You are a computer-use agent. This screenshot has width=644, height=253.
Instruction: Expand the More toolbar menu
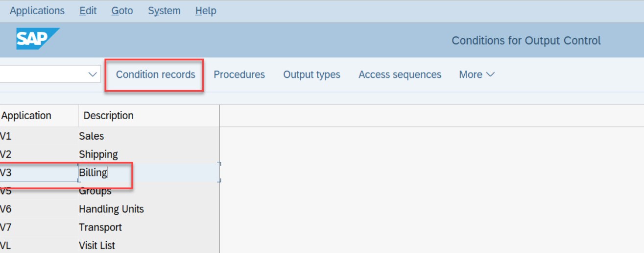pos(477,75)
